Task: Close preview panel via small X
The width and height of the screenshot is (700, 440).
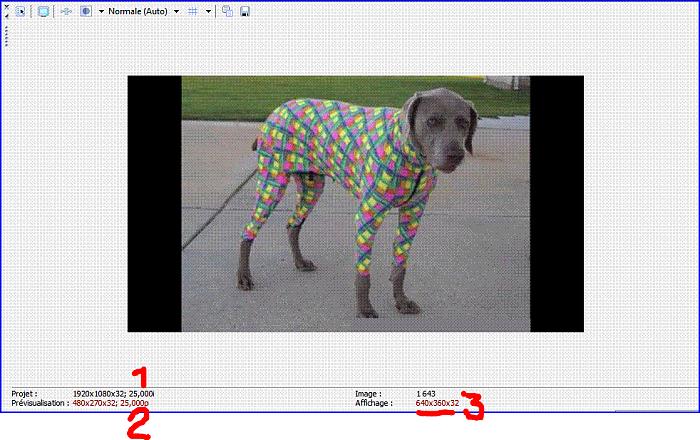Action: tap(7, 6)
